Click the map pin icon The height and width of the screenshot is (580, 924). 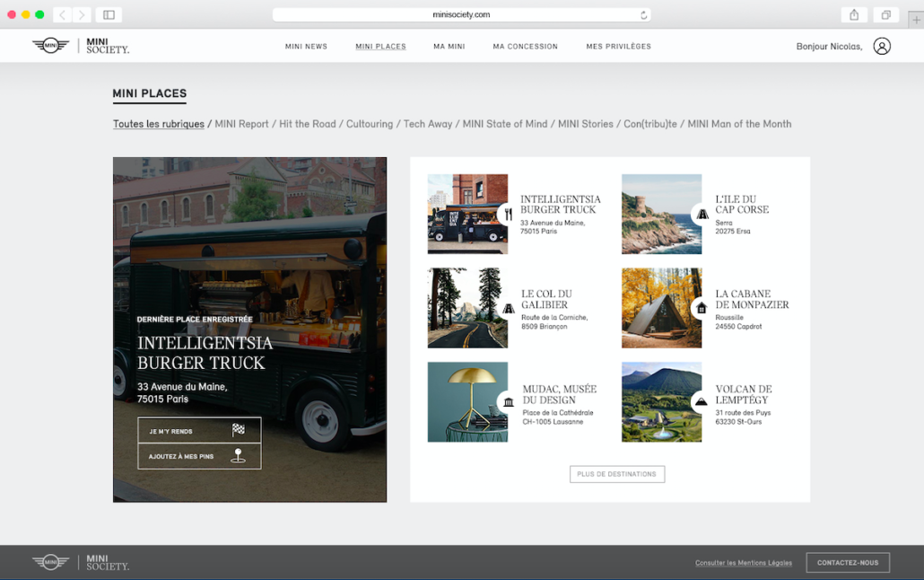point(238,455)
